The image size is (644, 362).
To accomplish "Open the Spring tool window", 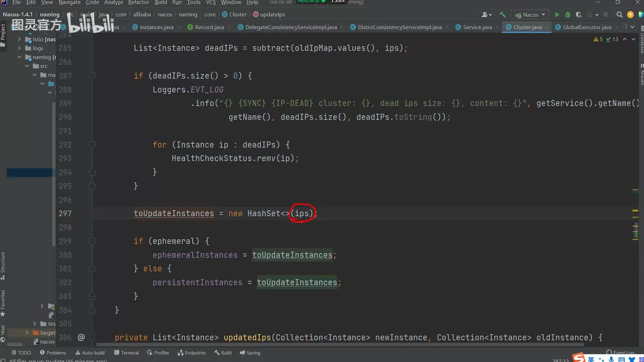I will point(250,353).
